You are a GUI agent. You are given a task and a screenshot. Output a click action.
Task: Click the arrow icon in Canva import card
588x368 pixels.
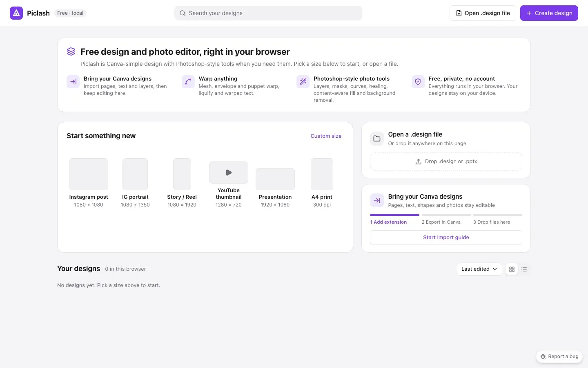377,200
